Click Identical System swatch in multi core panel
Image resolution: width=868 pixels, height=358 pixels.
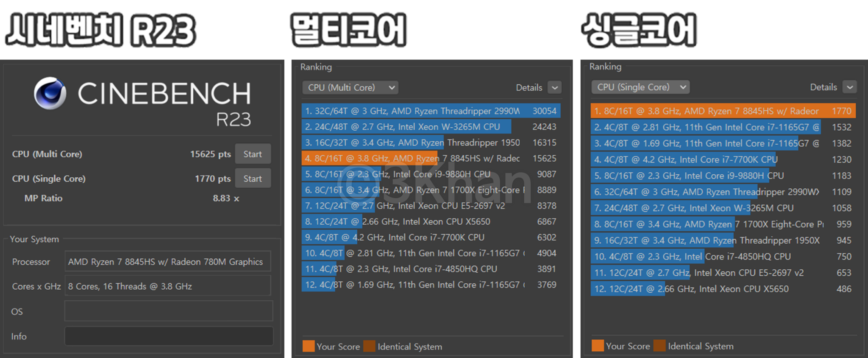(x=370, y=346)
